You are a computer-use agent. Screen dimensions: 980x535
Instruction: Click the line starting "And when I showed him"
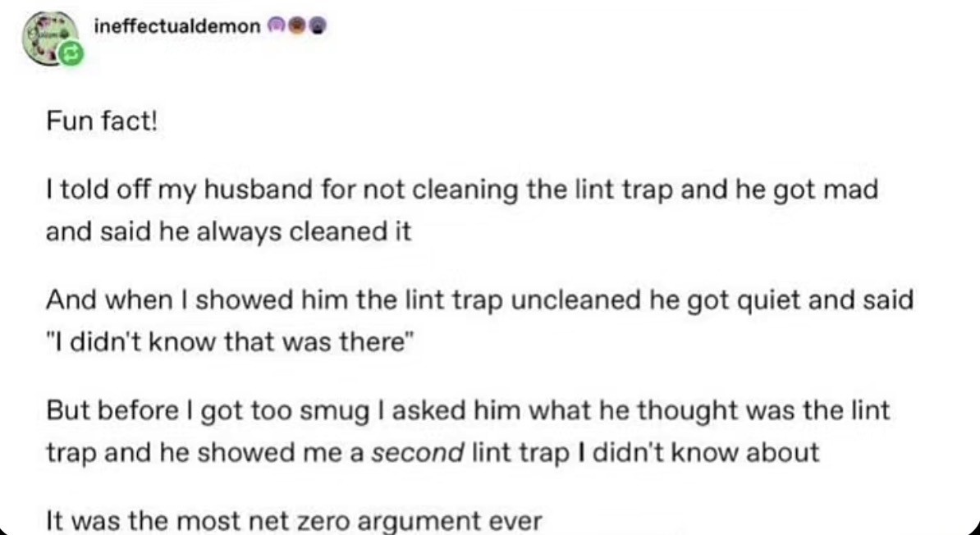coord(479,300)
